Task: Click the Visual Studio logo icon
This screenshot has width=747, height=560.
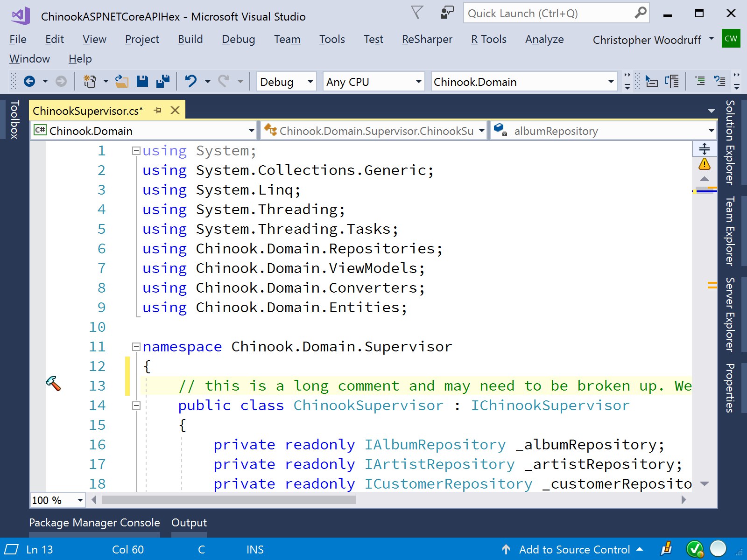Action: (x=20, y=16)
